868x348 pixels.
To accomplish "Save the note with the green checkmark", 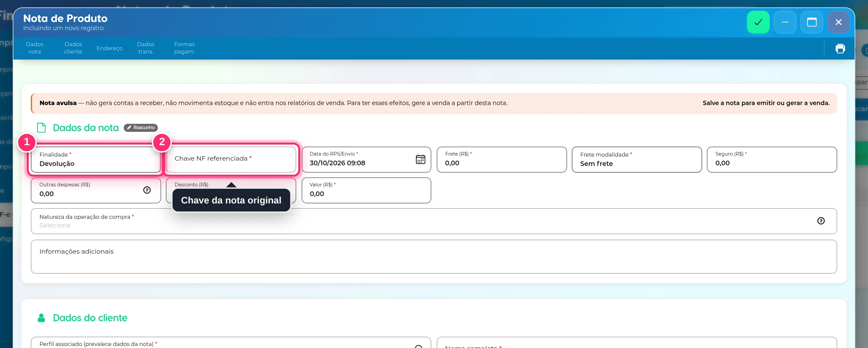I will [758, 22].
